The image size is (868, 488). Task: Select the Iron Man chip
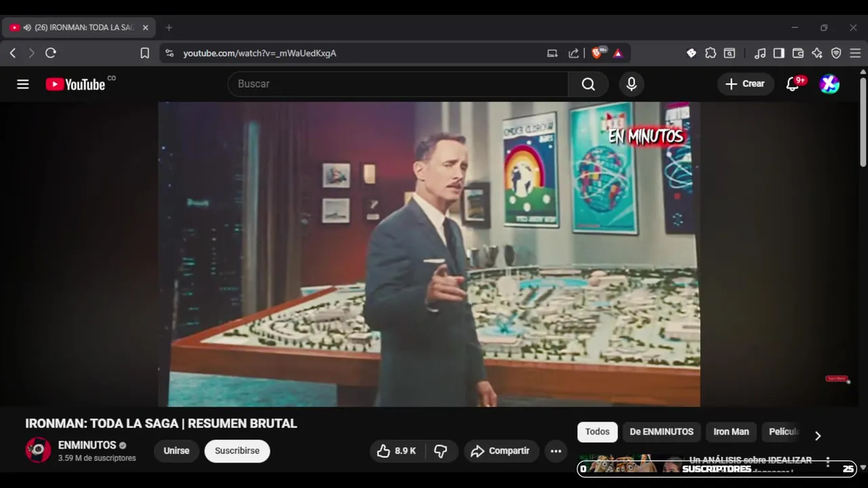coord(731,432)
